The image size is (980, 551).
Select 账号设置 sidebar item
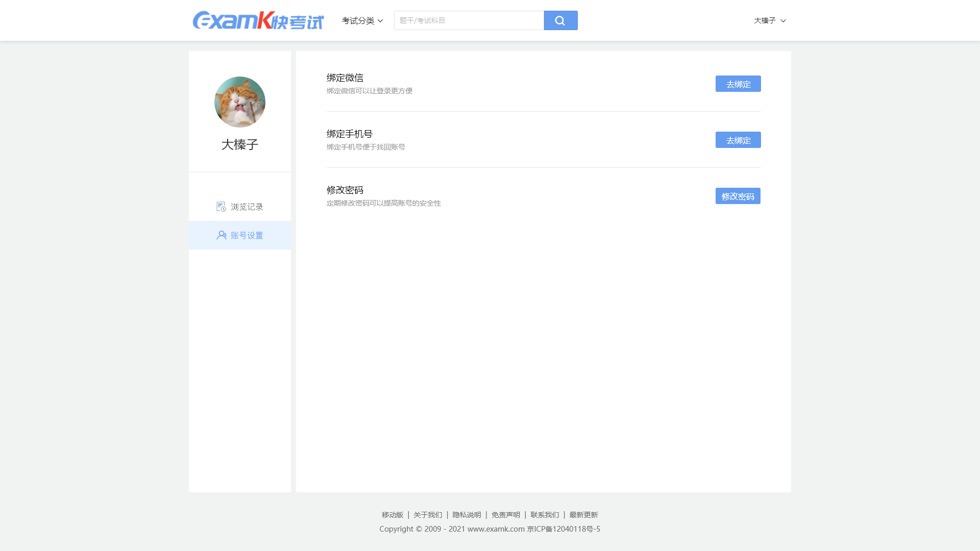pyautogui.click(x=247, y=235)
